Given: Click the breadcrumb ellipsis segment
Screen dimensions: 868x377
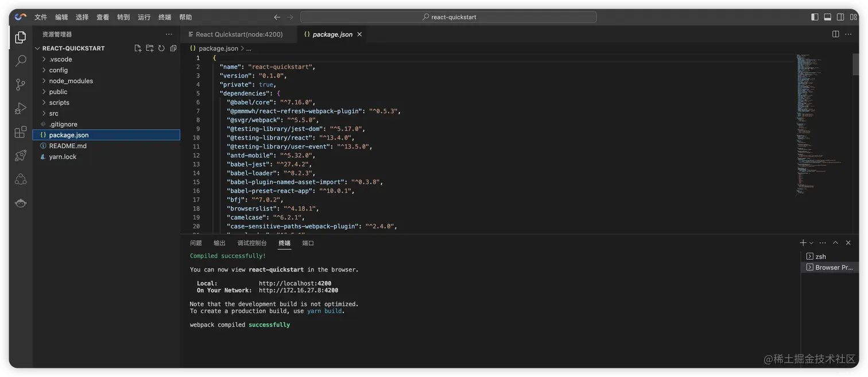Looking at the screenshot, I should [249, 48].
